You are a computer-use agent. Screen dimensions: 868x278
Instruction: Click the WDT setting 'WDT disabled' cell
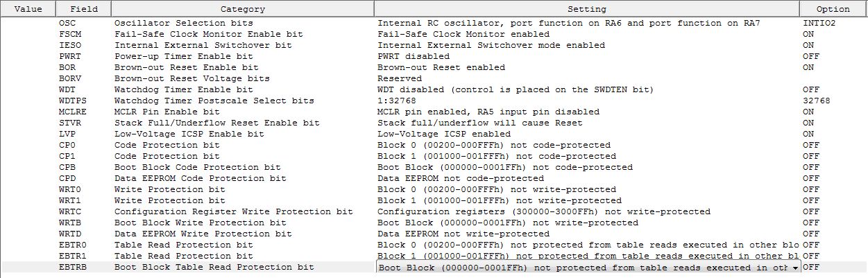[x=588, y=89]
